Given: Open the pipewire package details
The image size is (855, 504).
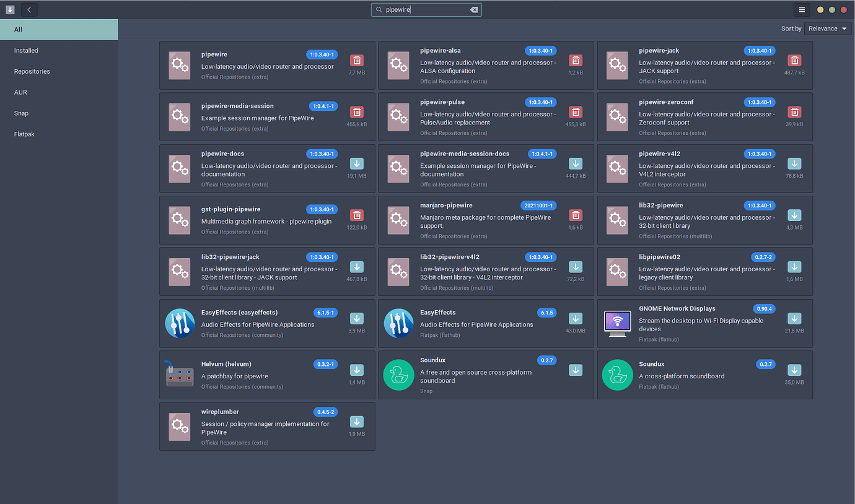Looking at the screenshot, I should point(214,54).
